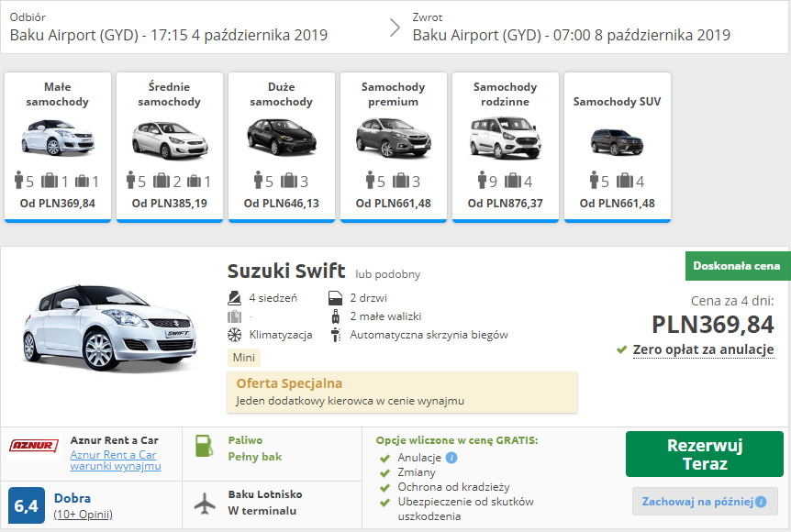Click the Suzuki Swift title
The width and height of the screenshot is (791, 532).
coord(286,272)
